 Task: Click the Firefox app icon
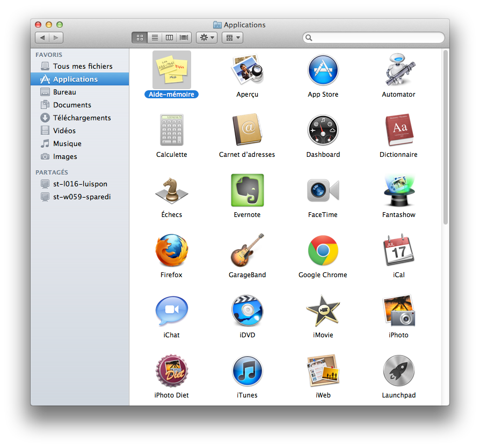(172, 250)
